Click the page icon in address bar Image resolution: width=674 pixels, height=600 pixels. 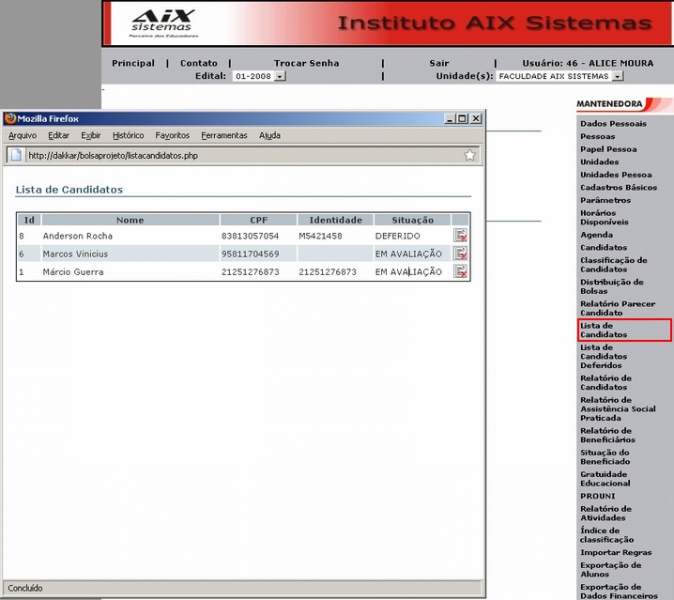pyautogui.click(x=17, y=155)
